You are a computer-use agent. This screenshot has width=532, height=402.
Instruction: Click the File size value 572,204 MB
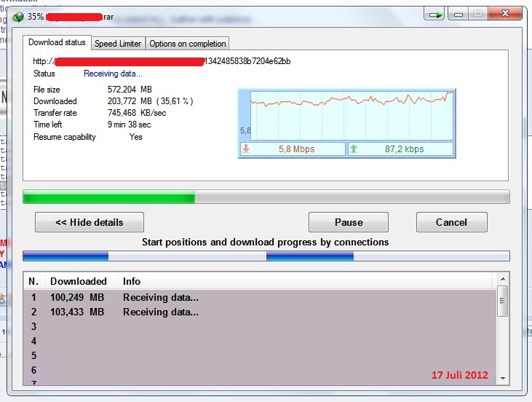pyautogui.click(x=130, y=90)
